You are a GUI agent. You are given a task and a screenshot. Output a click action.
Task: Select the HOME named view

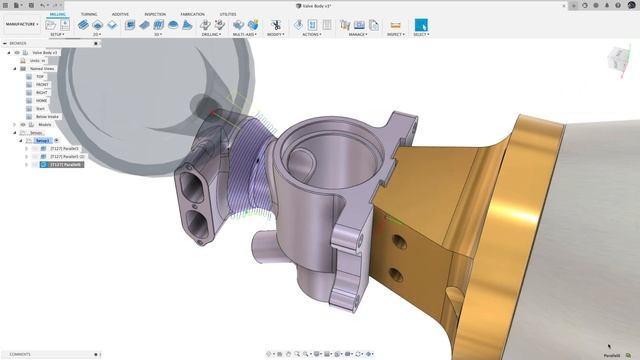coord(42,100)
